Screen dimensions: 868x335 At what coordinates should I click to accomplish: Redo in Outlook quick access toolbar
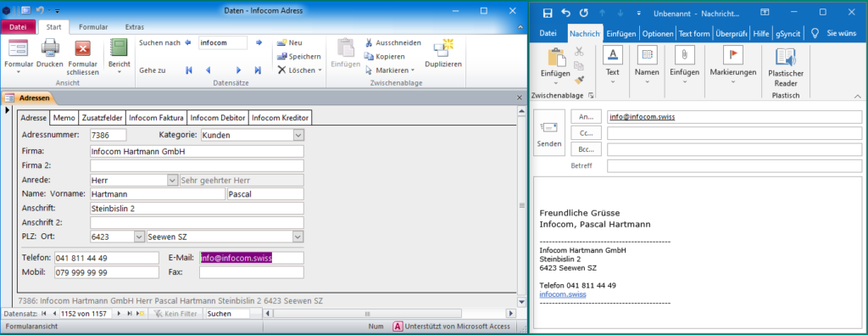(x=583, y=12)
